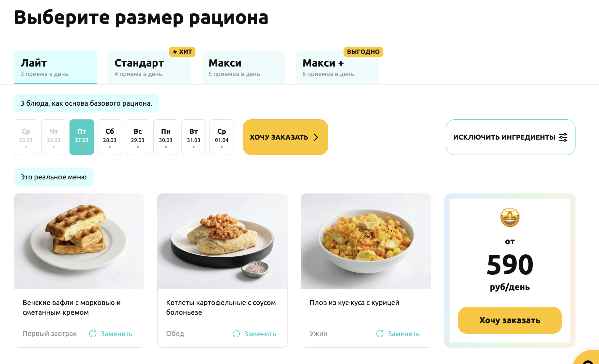The width and height of the screenshot is (599, 364).
Task: Switch to the Макси + tab
Action: [337, 68]
